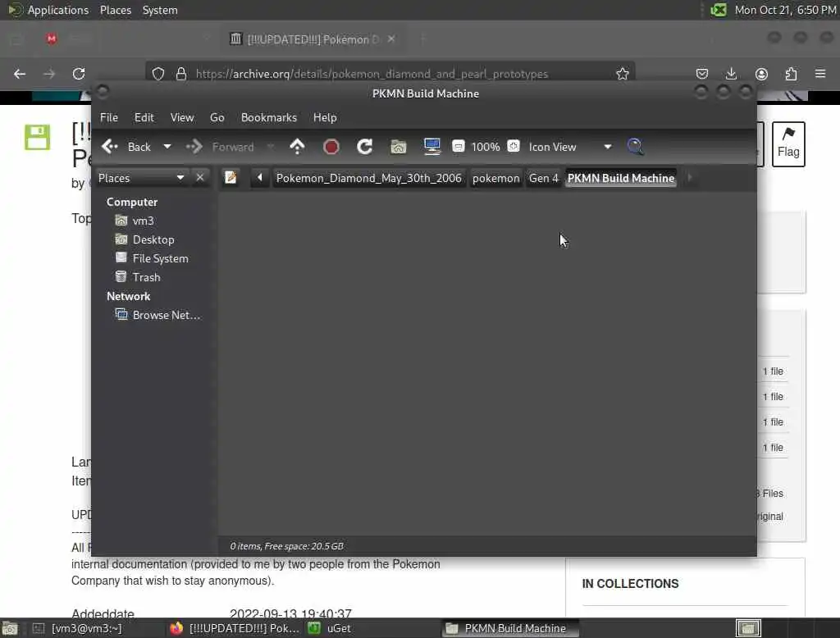Open the Back history dropdown arrow

coord(167,147)
